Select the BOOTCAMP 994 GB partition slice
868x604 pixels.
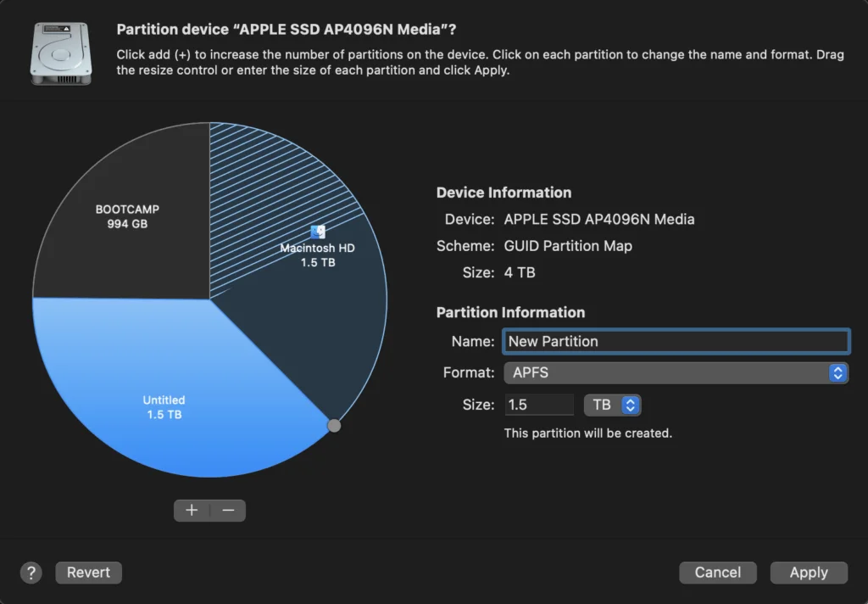click(127, 216)
